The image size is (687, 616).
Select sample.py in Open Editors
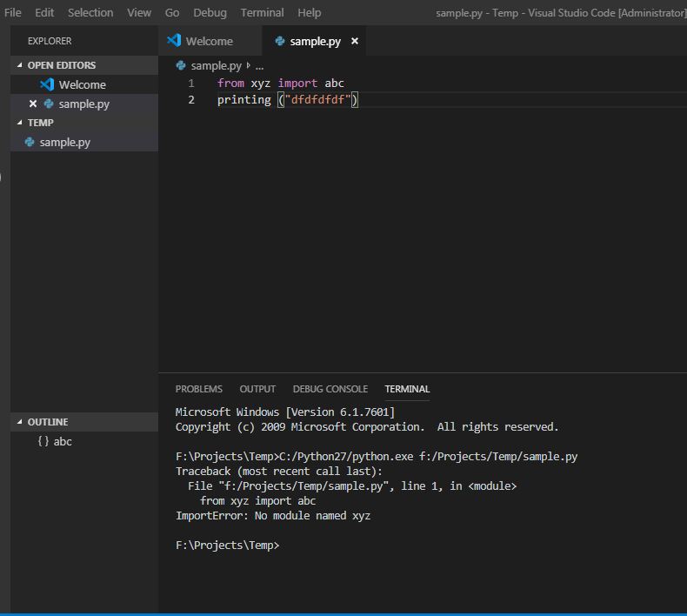84,104
